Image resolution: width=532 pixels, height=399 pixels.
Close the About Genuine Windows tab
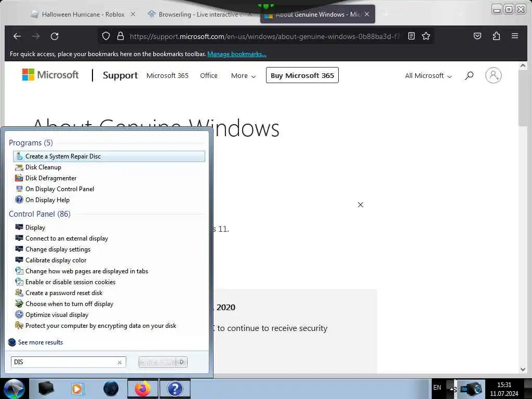tap(367, 14)
